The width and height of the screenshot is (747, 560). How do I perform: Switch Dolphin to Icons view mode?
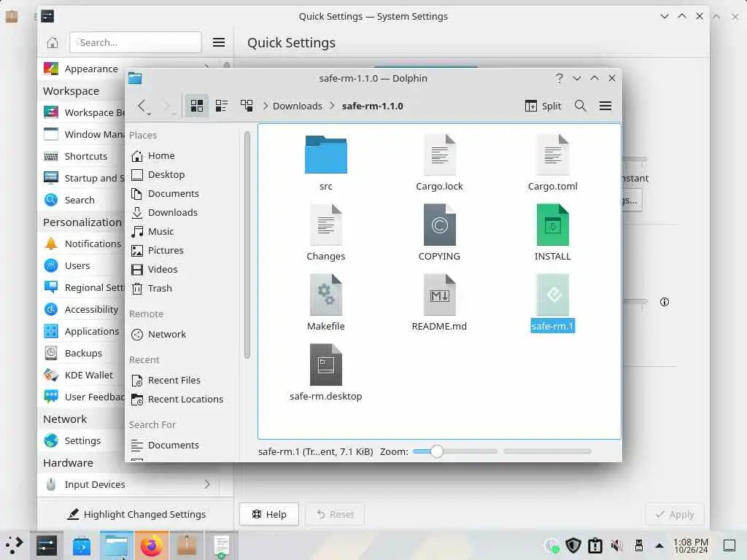tap(197, 106)
